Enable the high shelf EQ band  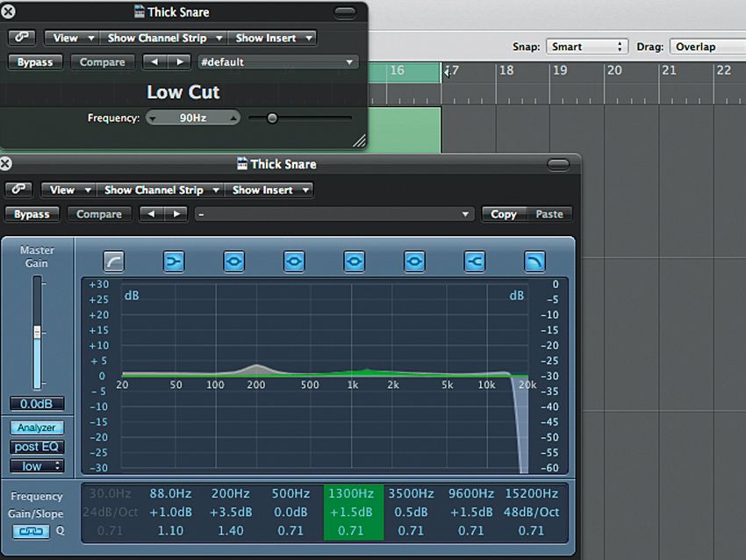[474, 261]
